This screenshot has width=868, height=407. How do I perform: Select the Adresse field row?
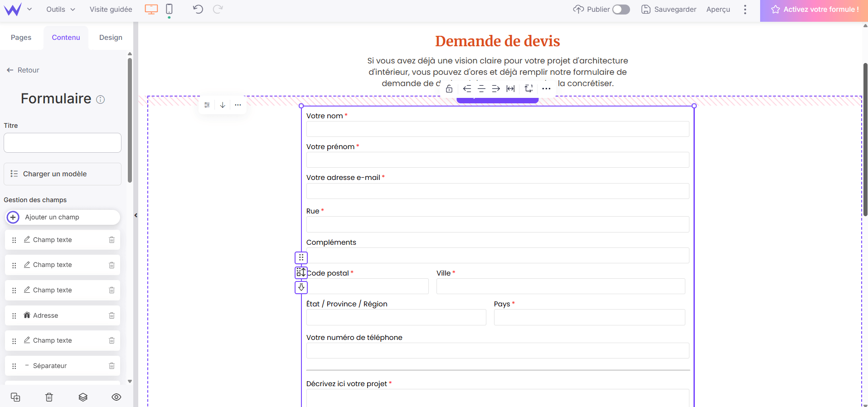(63, 315)
